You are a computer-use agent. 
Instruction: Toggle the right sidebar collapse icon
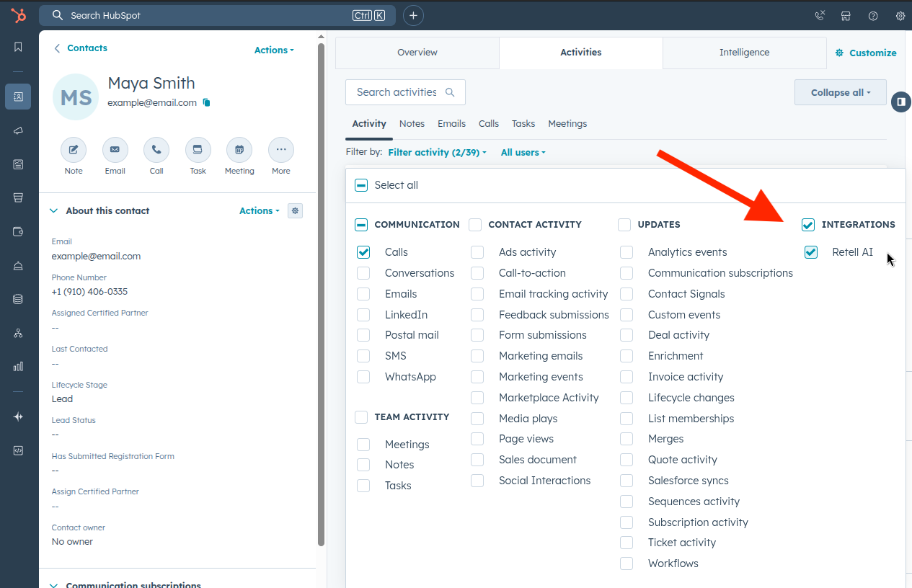pos(900,102)
